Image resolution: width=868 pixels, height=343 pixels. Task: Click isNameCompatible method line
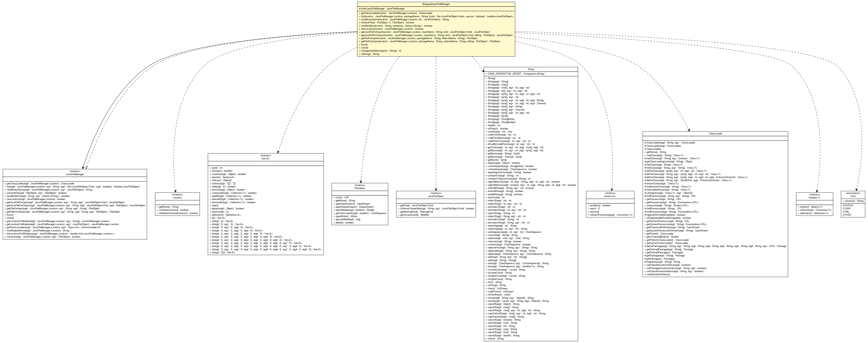coord(436,209)
